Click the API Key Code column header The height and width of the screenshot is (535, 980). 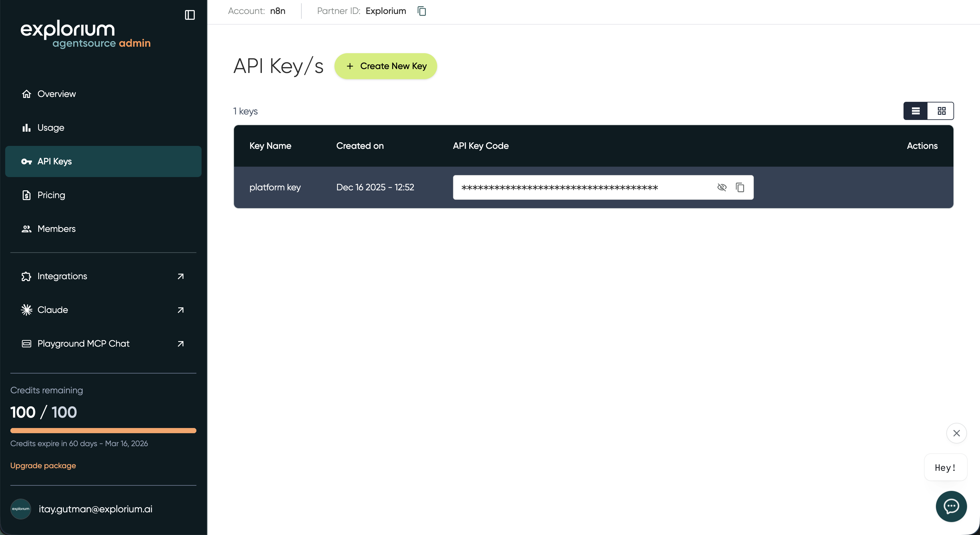click(481, 146)
